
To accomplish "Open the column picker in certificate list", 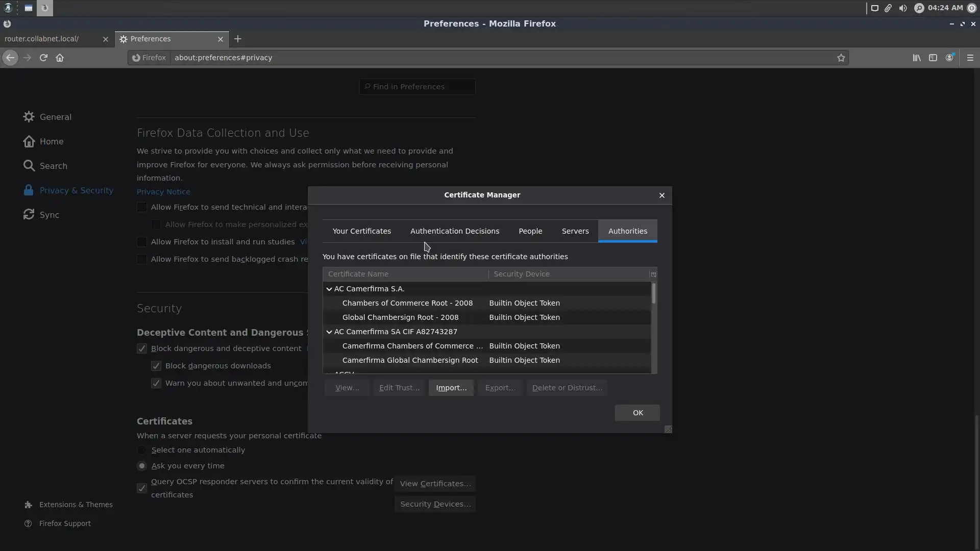I will 653,274.
